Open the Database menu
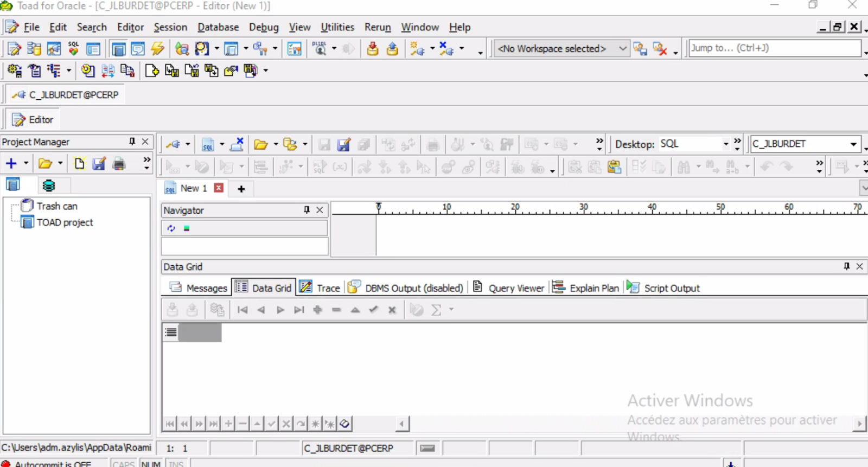This screenshot has width=868, height=467. pos(218,27)
